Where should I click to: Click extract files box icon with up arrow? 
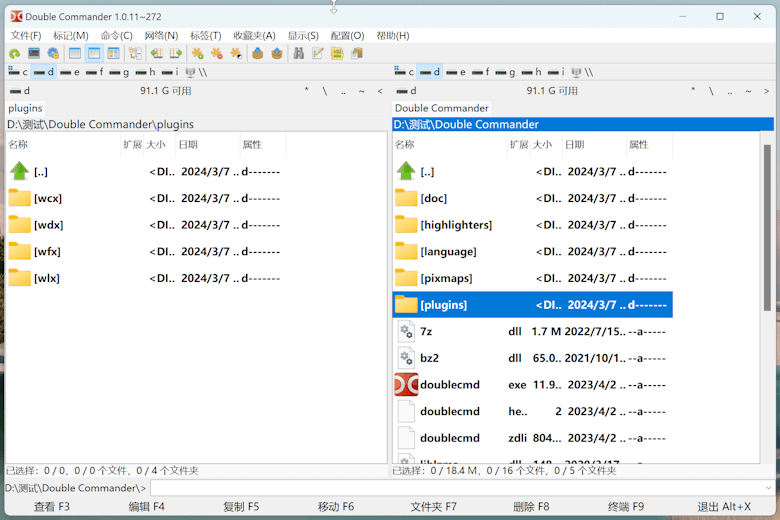click(x=277, y=53)
